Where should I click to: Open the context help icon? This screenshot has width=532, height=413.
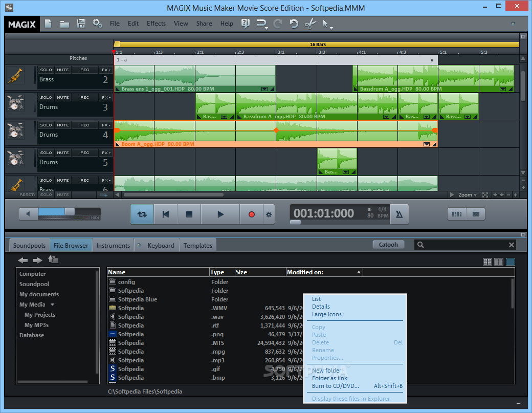[246, 24]
